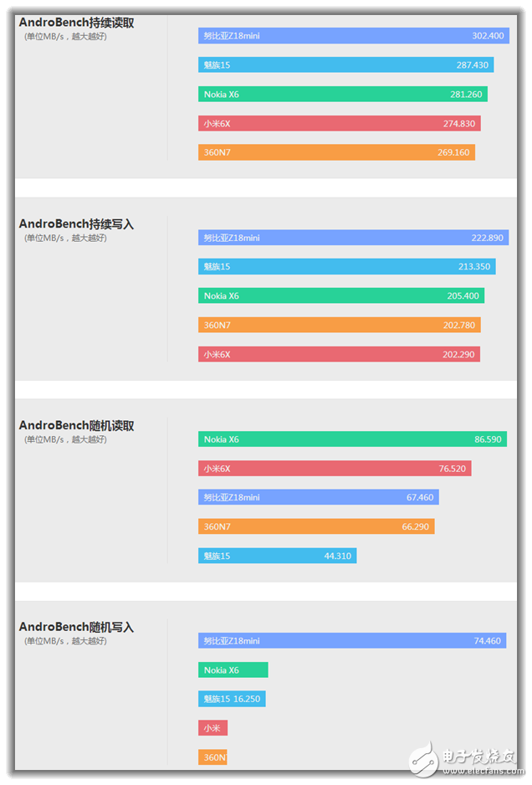Select the 小米6X bar showing 274.830
This screenshot has height=785, width=532.
coord(340,124)
